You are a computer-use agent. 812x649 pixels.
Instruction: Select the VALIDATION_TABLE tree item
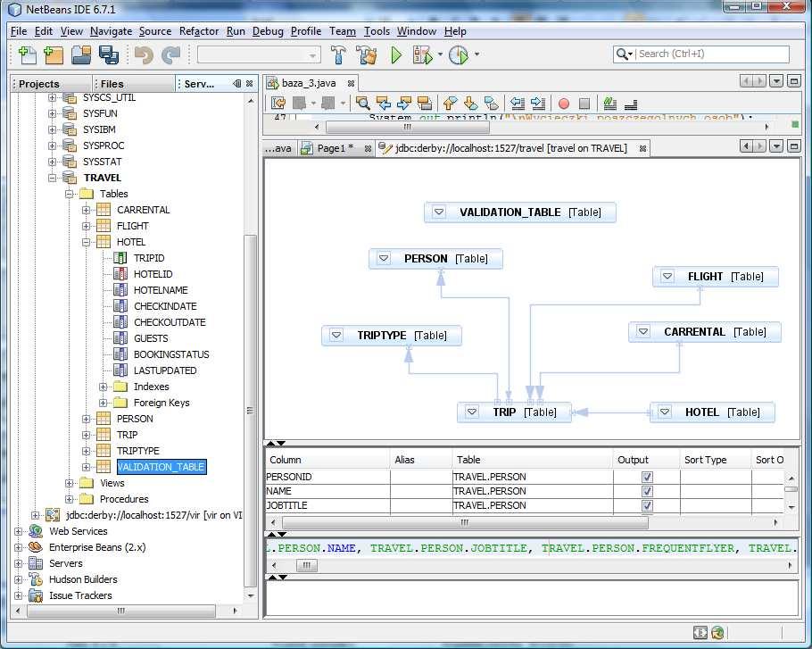(x=161, y=467)
